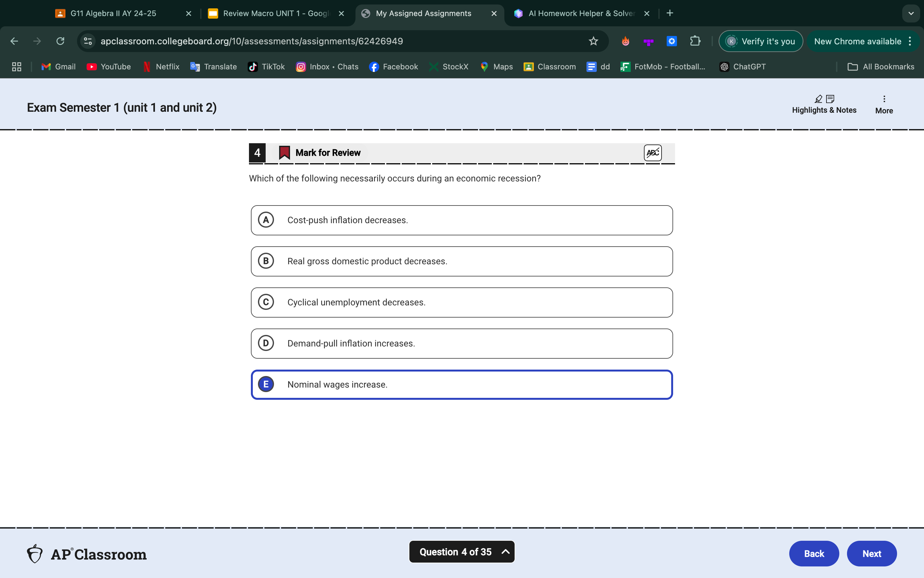Click the Next button

coord(872,554)
